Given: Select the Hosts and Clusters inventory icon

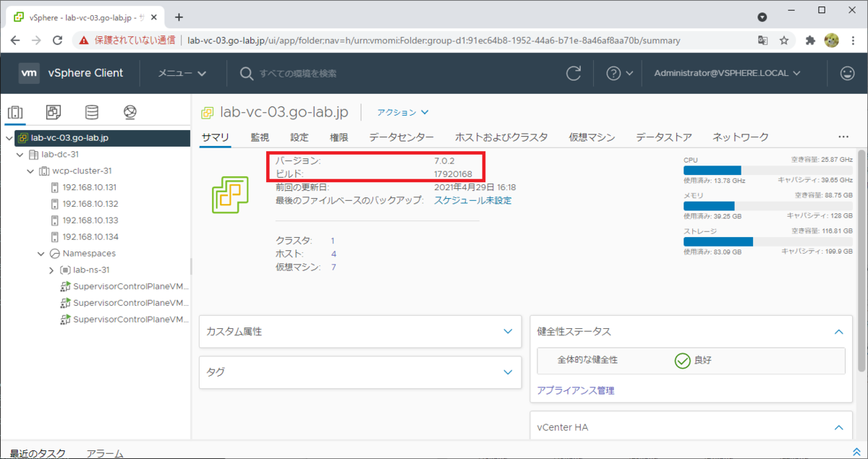Looking at the screenshot, I should tap(16, 112).
